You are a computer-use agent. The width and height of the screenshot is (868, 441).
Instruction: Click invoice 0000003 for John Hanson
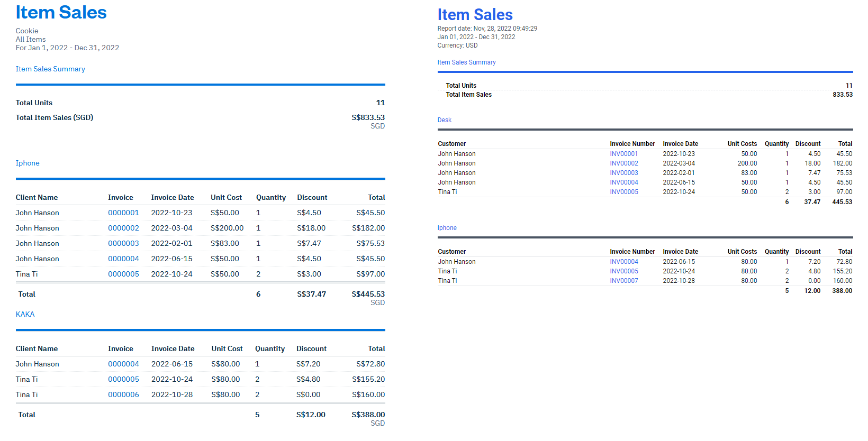(x=123, y=243)
